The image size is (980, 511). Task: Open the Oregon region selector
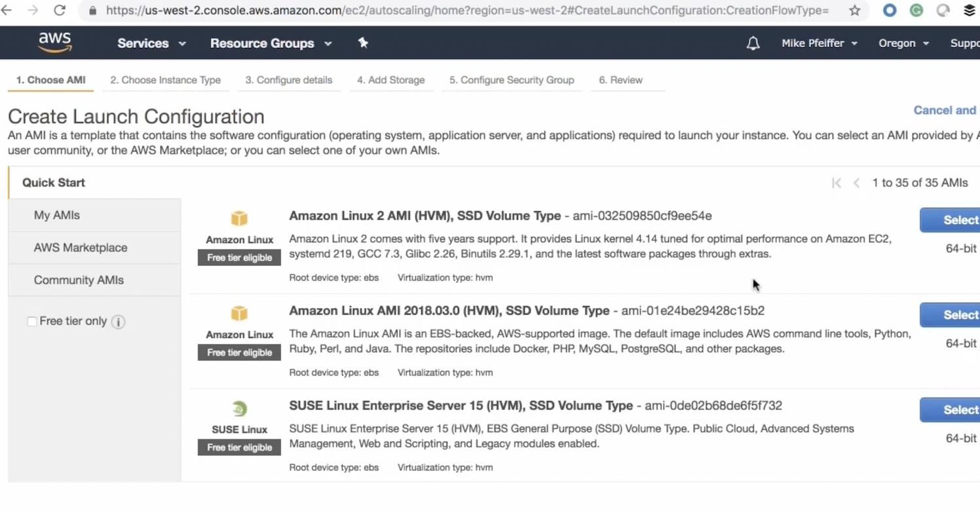pyautogui.click(x=903, y=43)
